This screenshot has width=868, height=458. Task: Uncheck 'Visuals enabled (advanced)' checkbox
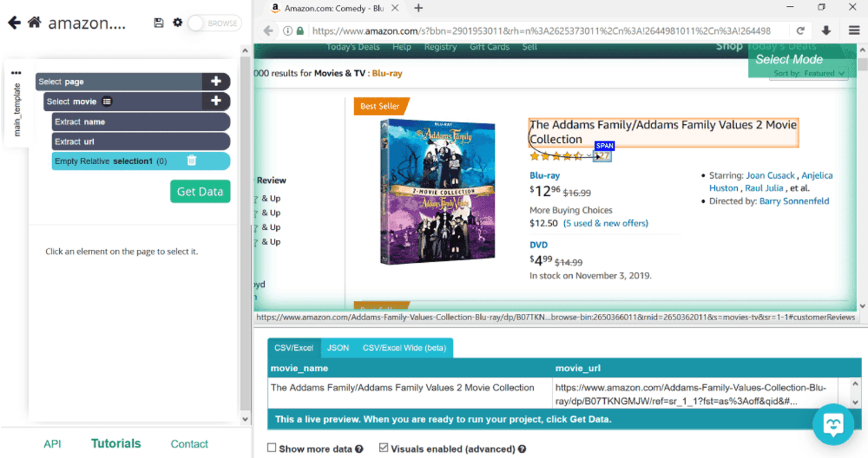tap(384, 448)
